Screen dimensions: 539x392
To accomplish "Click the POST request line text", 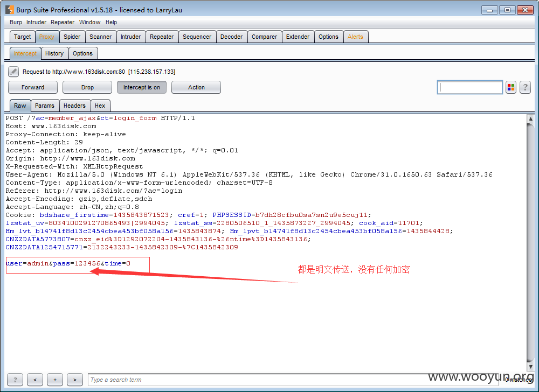I will click(100, 118).
